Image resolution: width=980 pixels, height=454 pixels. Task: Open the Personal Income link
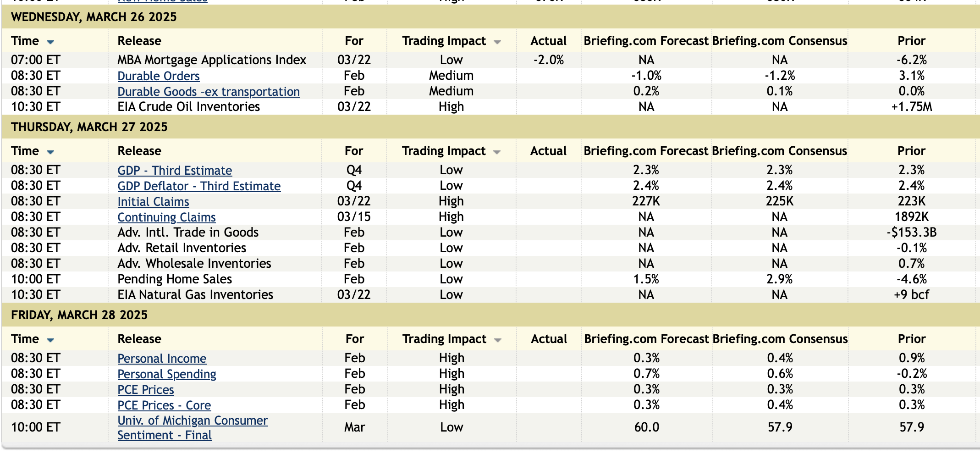[x=162, y=359]
